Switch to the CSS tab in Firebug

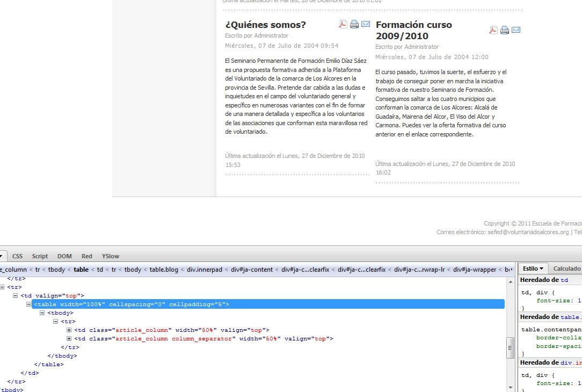(x=17, y=256)
